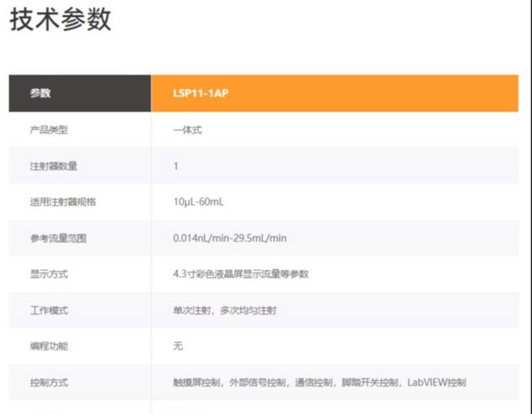This screenshot has height=414, width=532.
Task: Click the value 1 for syringe quantity
Action: click(x=176, y=166)
